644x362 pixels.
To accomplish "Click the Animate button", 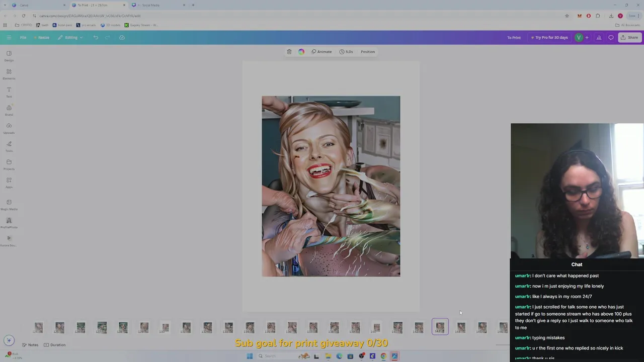I will point(321,52).
